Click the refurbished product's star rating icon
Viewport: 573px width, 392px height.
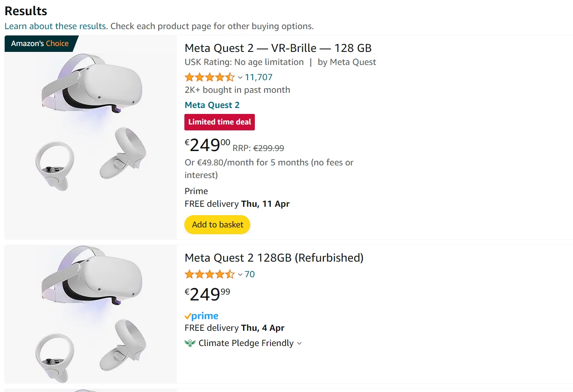tap(209, 274)
